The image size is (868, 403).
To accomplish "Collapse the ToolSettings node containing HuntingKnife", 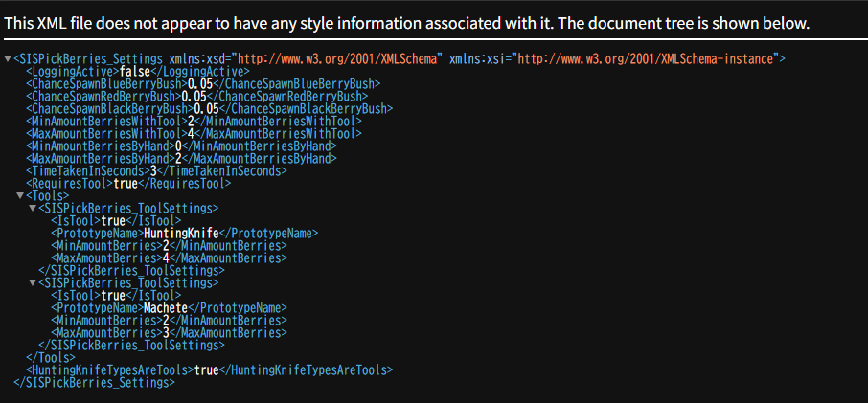I will tap(33, 208).
